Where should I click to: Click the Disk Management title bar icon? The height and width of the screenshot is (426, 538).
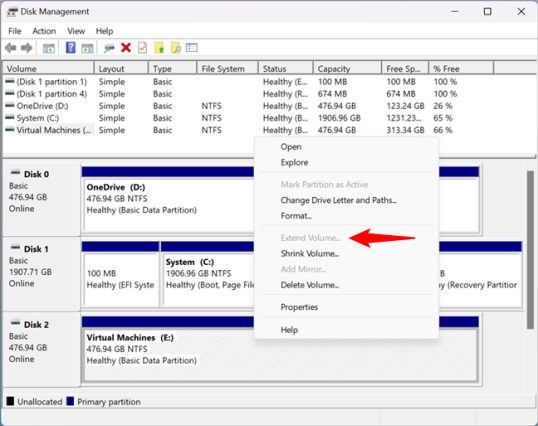[x=12, y=12]
